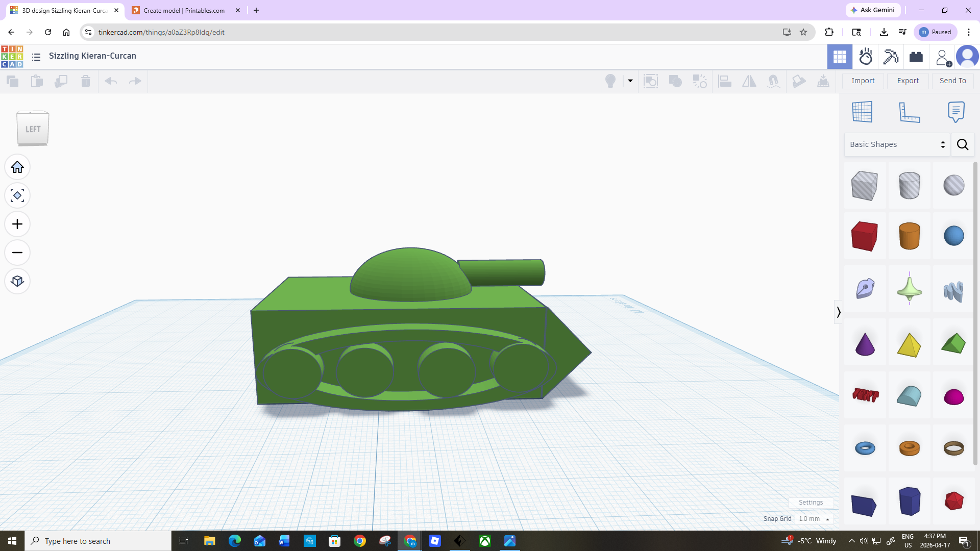The image size is (980, 551).
Task: Open File Explorer from the taskbar
Action: 209,541
